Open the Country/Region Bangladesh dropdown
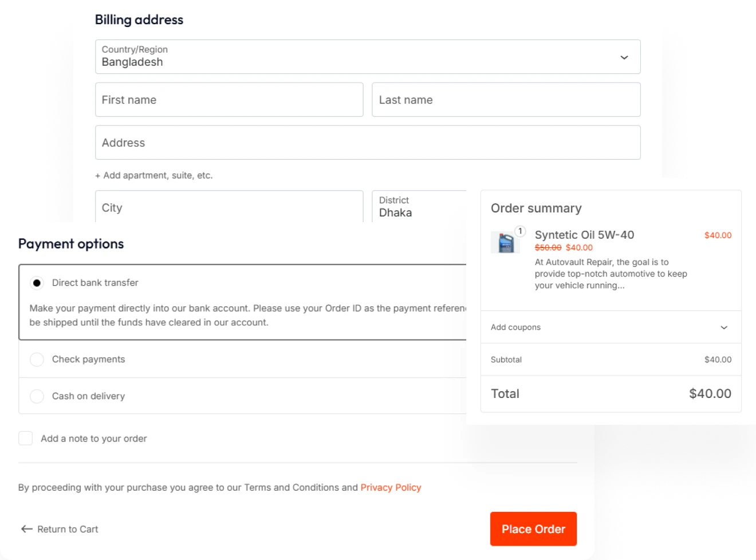Viewport: 756px width, 560px height. [367, 57]
